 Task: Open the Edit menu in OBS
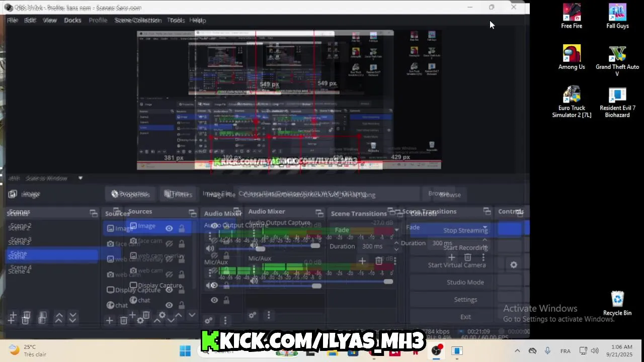point(30,20)
